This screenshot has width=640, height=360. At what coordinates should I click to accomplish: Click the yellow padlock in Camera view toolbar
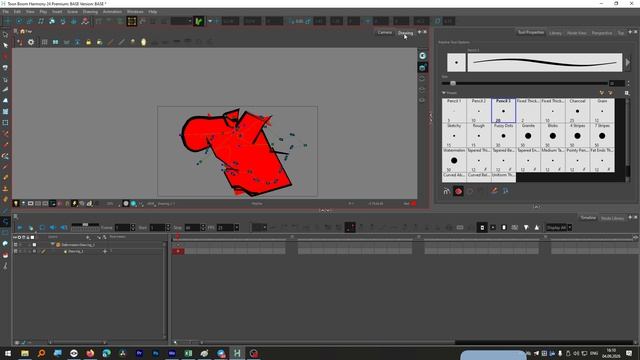pyautogui.click(x=89, y=42)
